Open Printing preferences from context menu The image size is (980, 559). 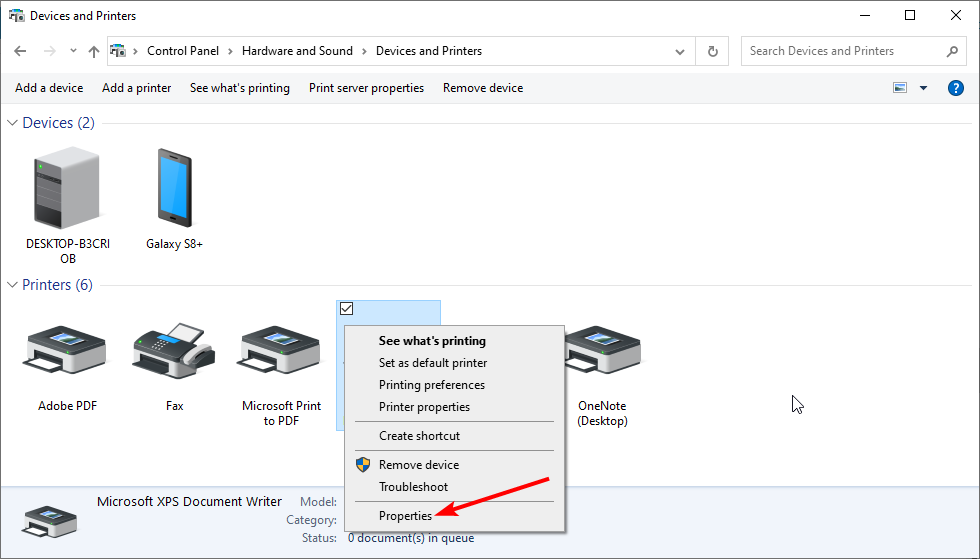tap(431, 385)
